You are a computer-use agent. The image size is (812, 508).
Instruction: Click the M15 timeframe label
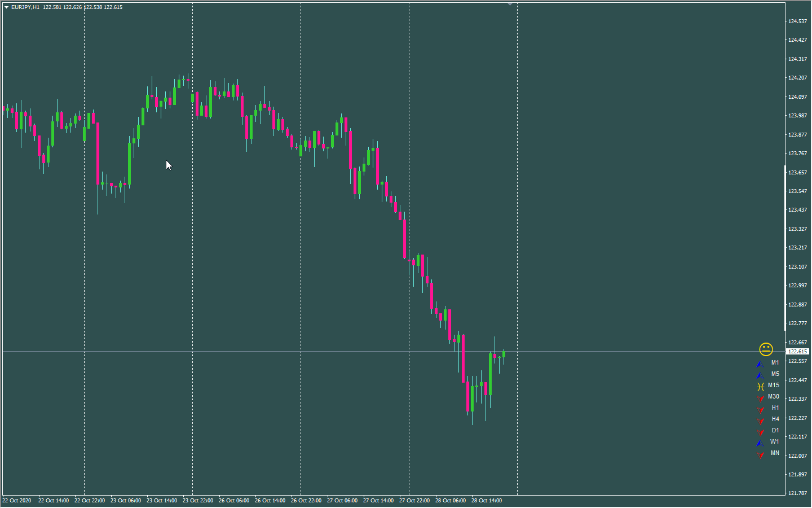click(774, 386)
